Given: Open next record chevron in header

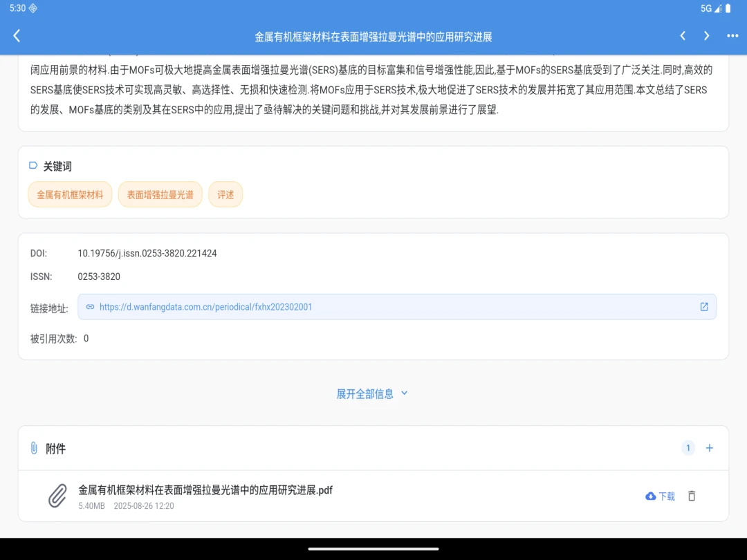Looking at the screenshot, I should pos(706,36).
